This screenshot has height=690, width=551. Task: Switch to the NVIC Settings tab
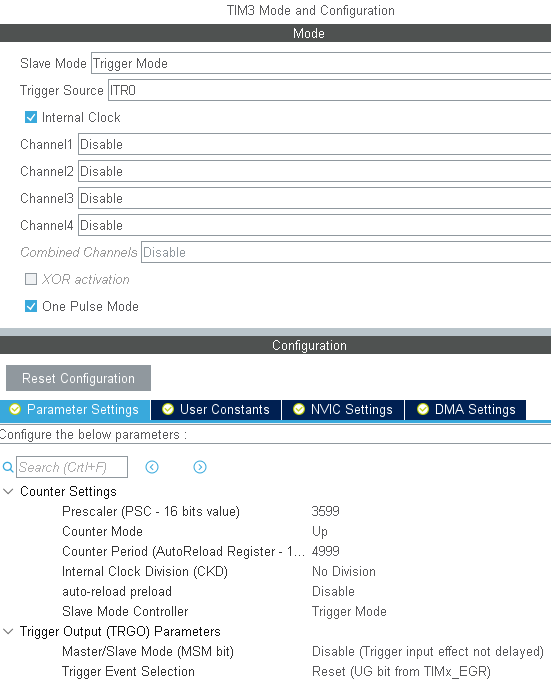point(343,410)
